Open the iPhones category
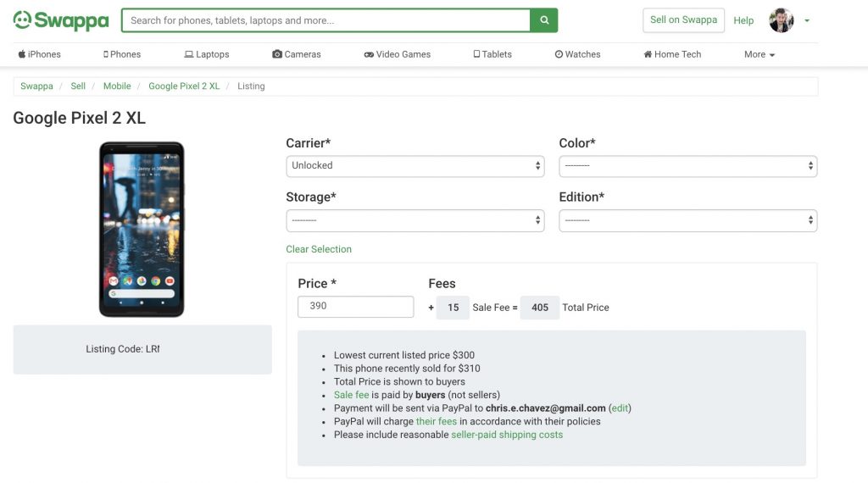 39,54
